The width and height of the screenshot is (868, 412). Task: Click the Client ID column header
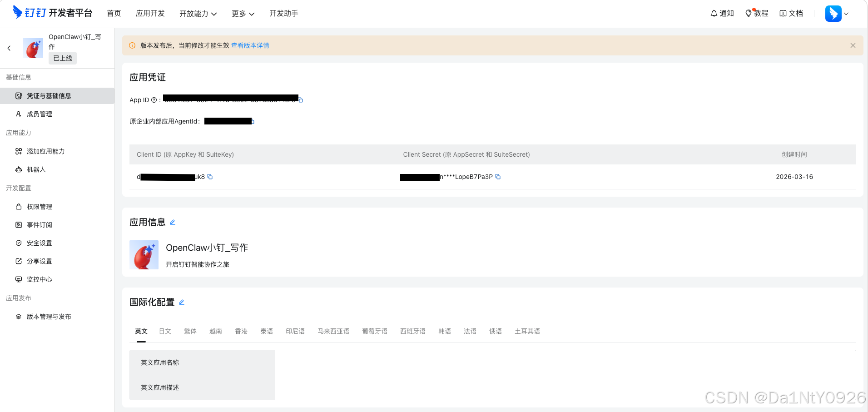pos(185,154)
